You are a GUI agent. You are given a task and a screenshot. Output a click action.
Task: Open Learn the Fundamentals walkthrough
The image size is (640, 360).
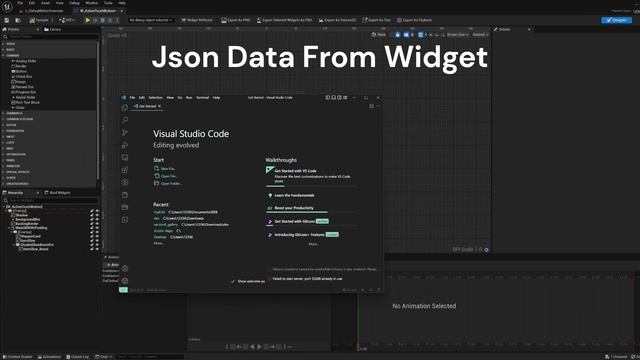(x=291, y=196)
